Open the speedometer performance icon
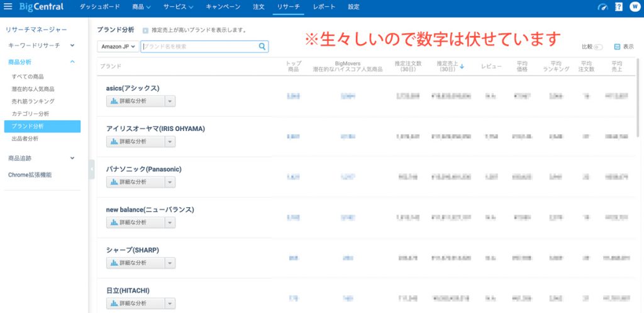The width and height of the screenshot is (644, 313). click(x=602, y=7)
